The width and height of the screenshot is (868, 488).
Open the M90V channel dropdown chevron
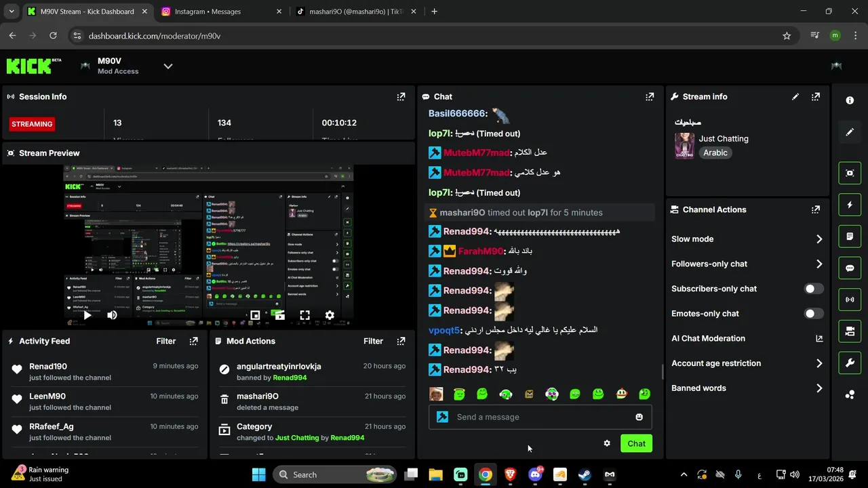pos(168,66)
